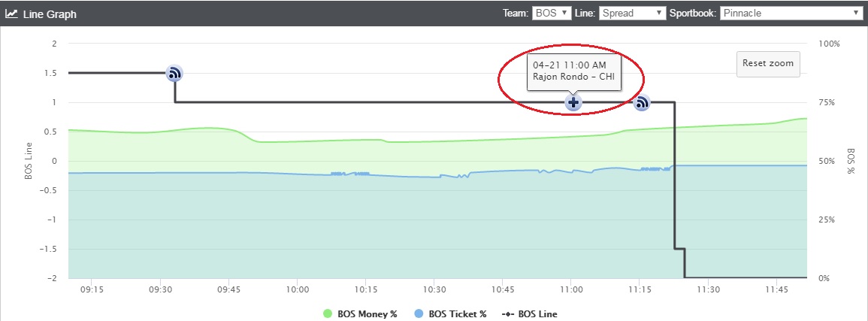Click the Rajon Rondo - CHI tooltip text
The height and width of the screenshot is (321, 868).
coord(573,77)
